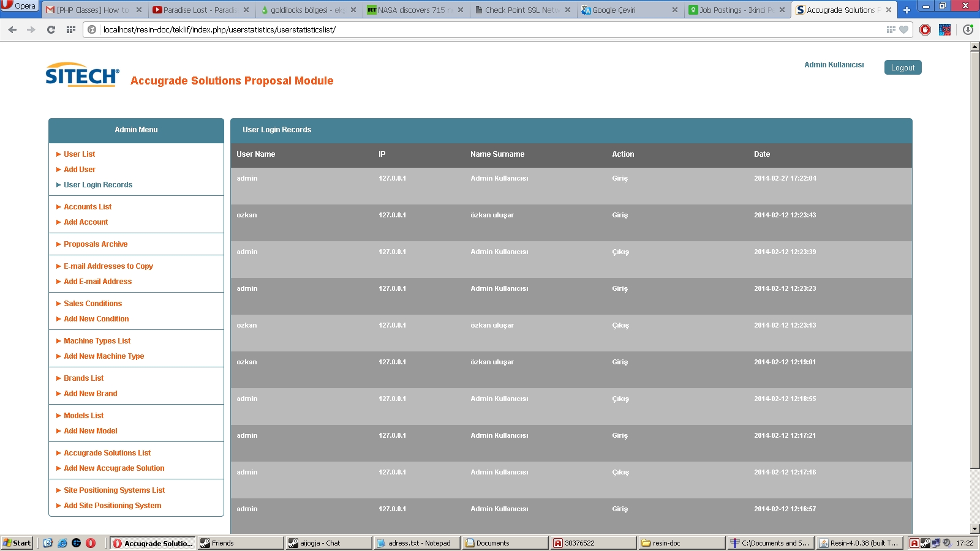The image size is (980, 551).
Task: Open Resin-4.0.38 taskbar window
Action: pos(860,543)
